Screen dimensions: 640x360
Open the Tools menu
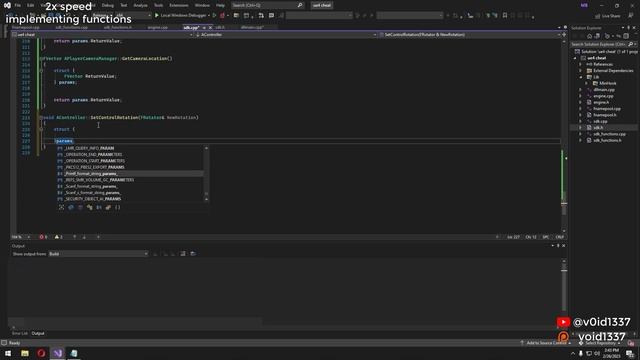tap(158, 5)
